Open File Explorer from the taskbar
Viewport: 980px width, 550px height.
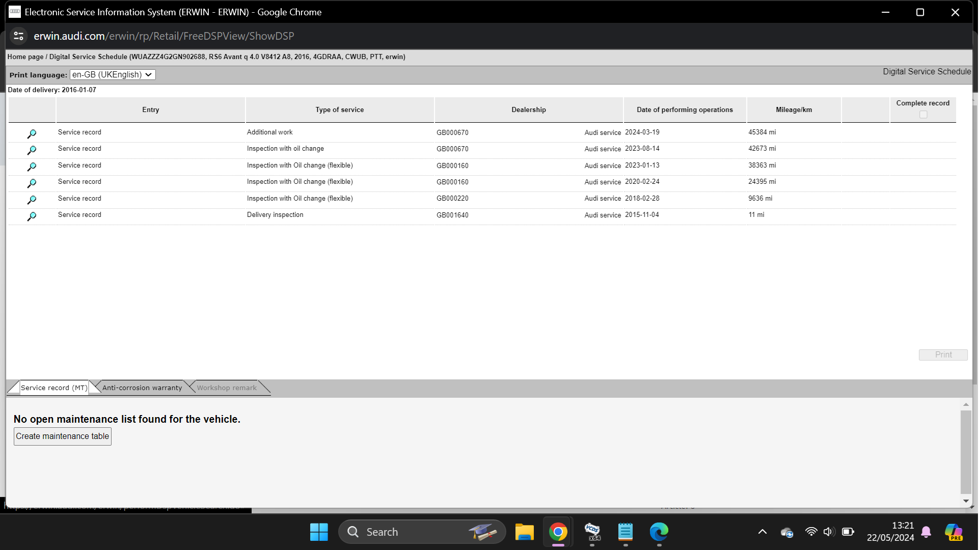coord(525,532)
